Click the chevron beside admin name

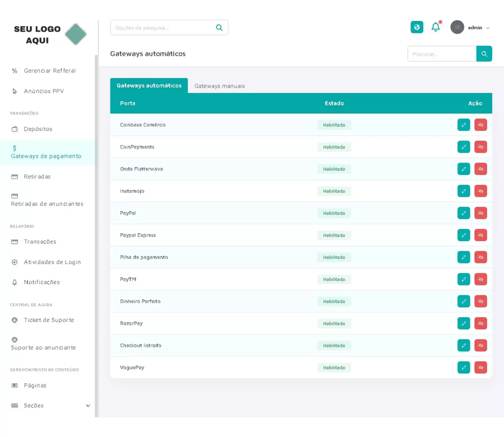[488, 28]
